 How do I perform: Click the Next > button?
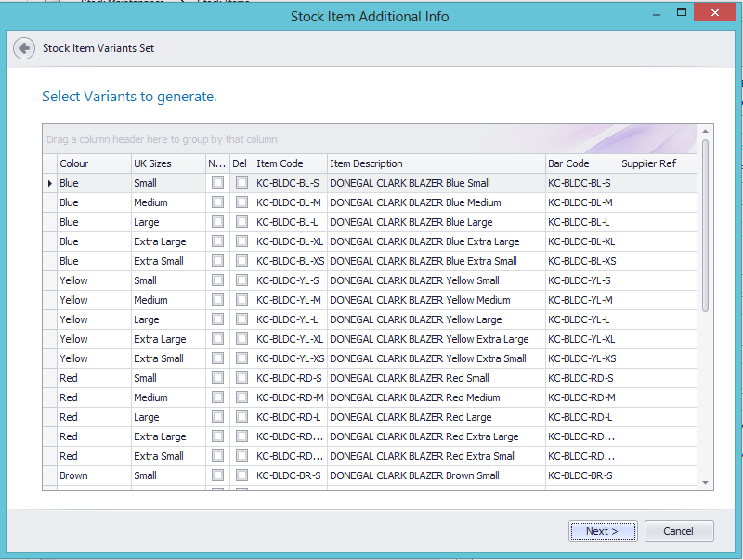[602, 531]
